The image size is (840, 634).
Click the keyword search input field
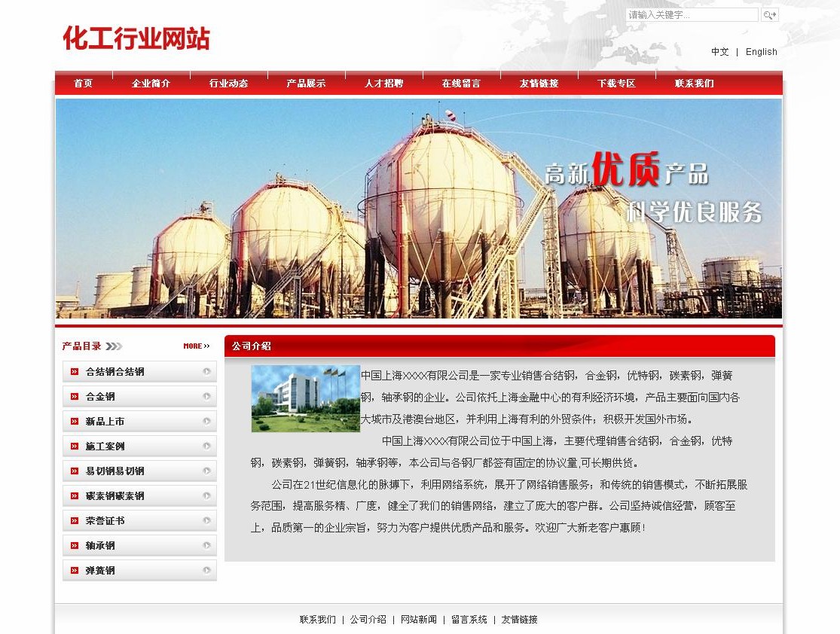(x=692, y=15)
